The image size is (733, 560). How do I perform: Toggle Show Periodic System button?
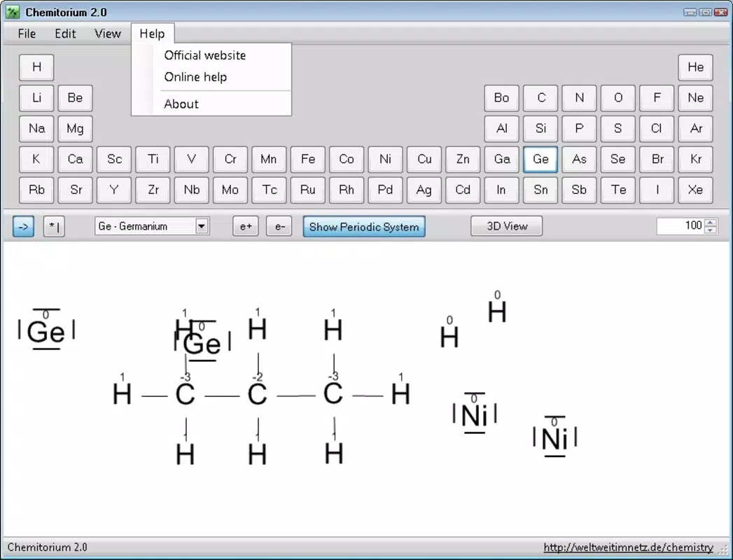(363, 227)
